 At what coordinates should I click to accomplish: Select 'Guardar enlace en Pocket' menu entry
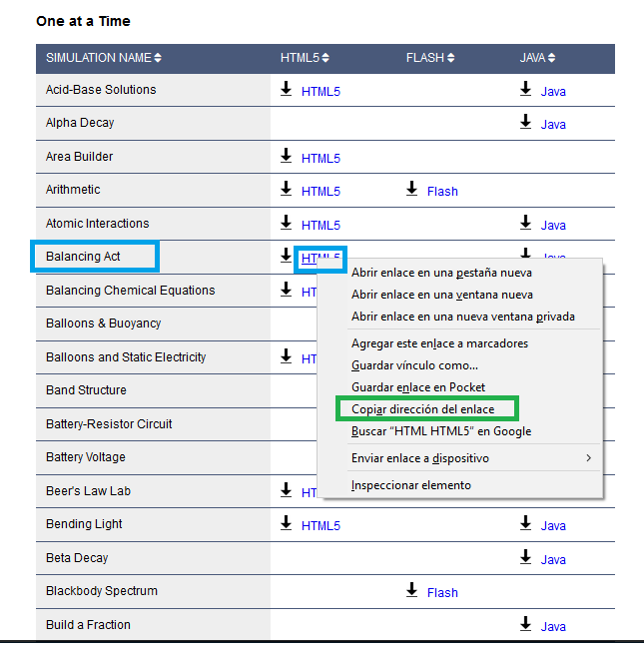[418, 387]
